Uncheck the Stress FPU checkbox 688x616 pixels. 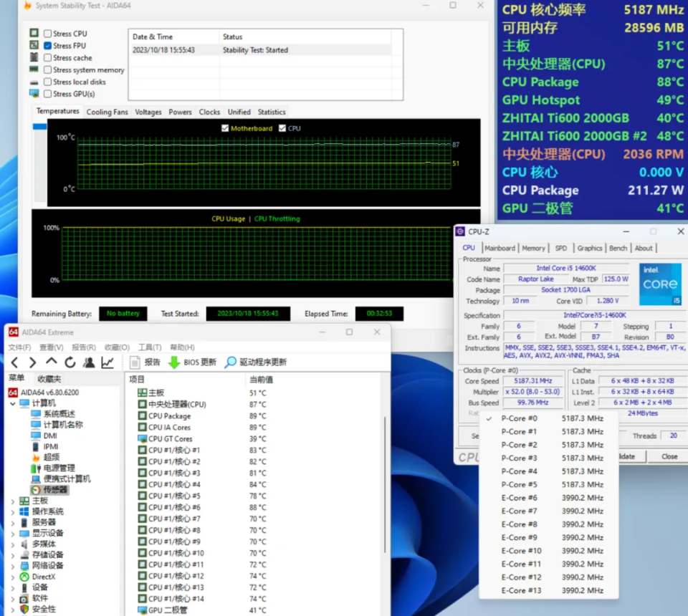[x=47, y=46]
